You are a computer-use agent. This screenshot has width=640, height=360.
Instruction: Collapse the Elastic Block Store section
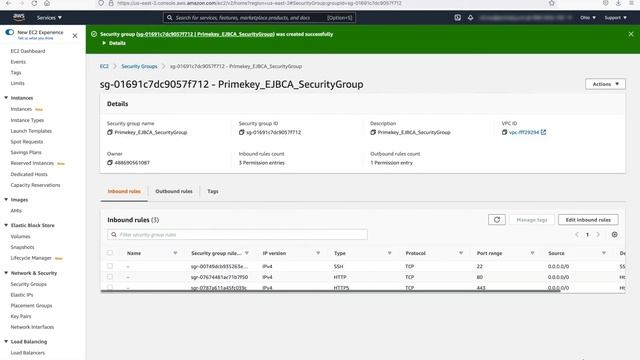click(x=6, y=225)
